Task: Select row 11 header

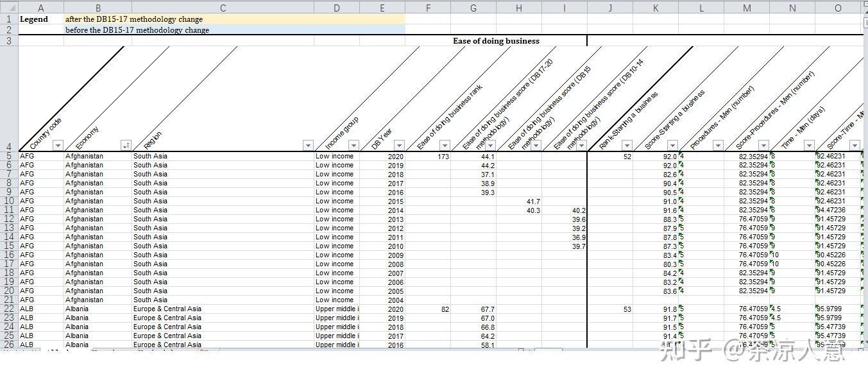Action: (x=9, y=210)
